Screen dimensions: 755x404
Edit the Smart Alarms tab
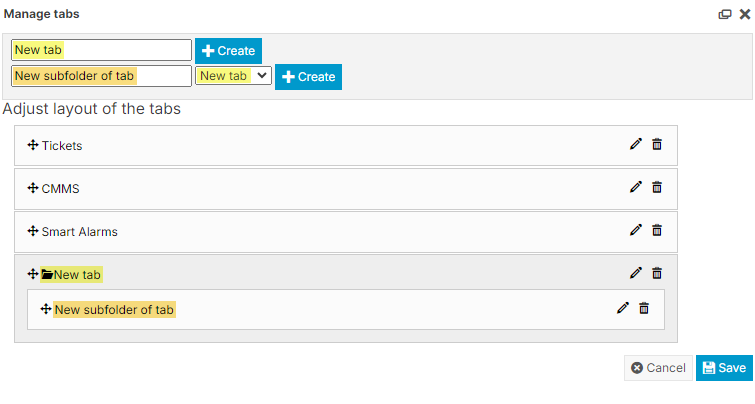pos(635,230)
